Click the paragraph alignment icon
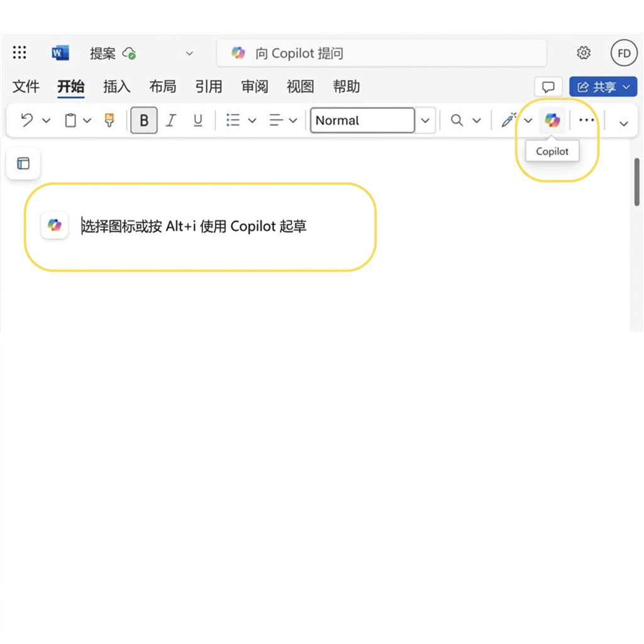The image size is (644, 644). point(276,120)
